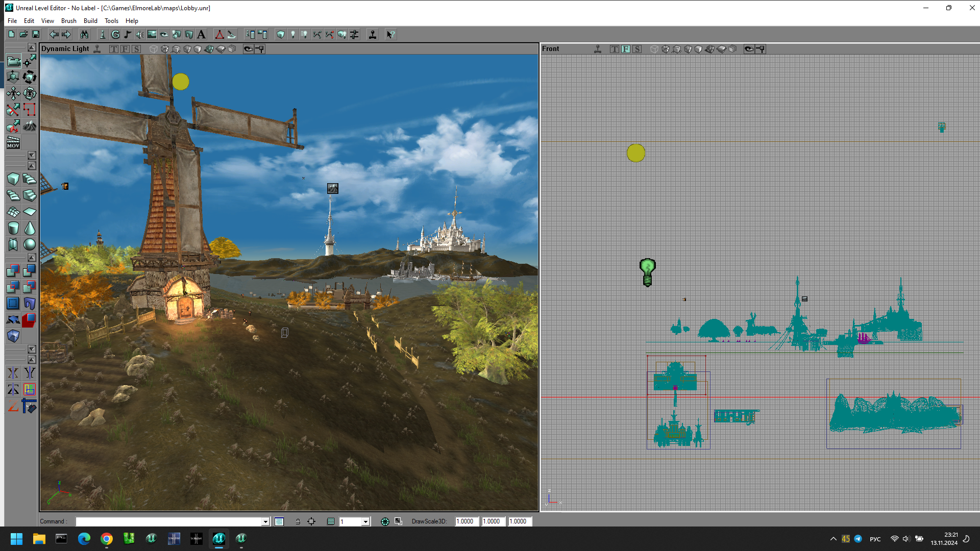Open the Matinee MOV tool

pyautogui.click(x=13, y=142)
